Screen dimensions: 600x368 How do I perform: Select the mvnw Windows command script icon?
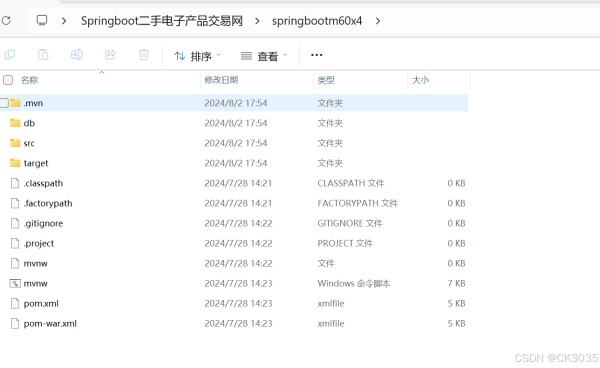click(15, 283)
